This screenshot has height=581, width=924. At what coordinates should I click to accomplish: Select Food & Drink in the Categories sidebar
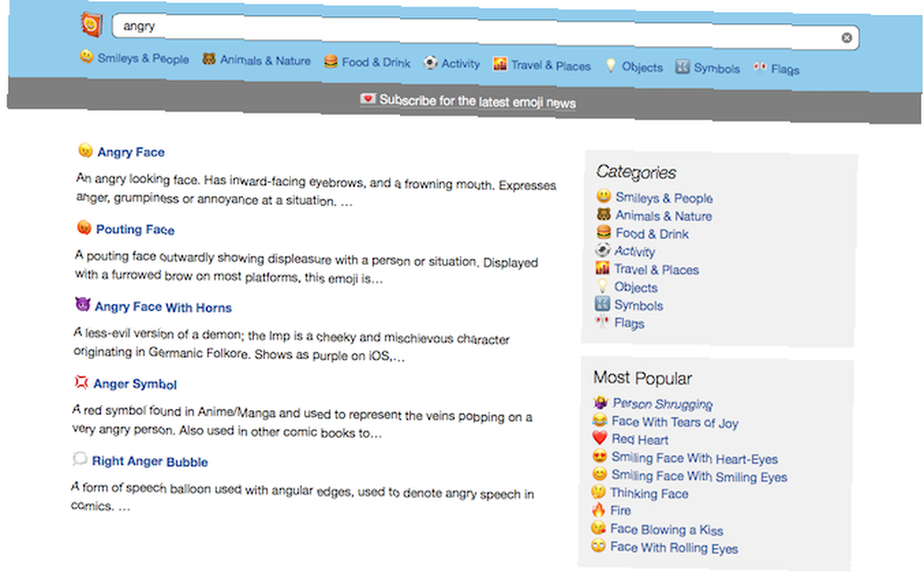(651, 234)
